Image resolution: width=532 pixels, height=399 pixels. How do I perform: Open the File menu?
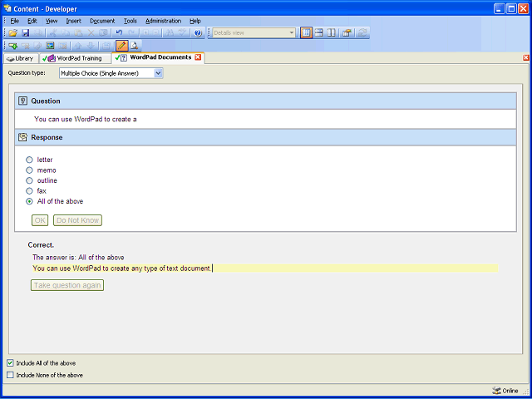coord(15,21)
